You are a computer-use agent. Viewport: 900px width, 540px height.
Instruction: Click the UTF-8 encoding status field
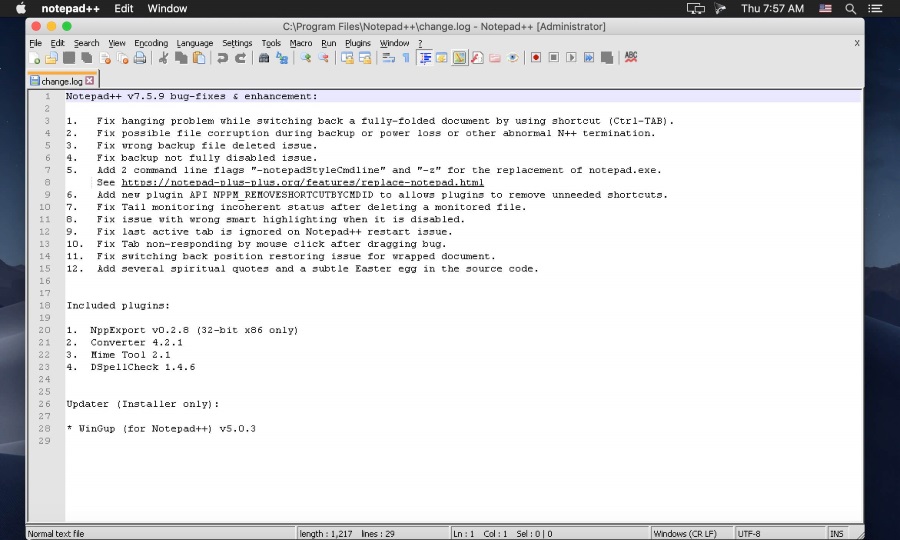pyautogui.click(x=780, y=534)
